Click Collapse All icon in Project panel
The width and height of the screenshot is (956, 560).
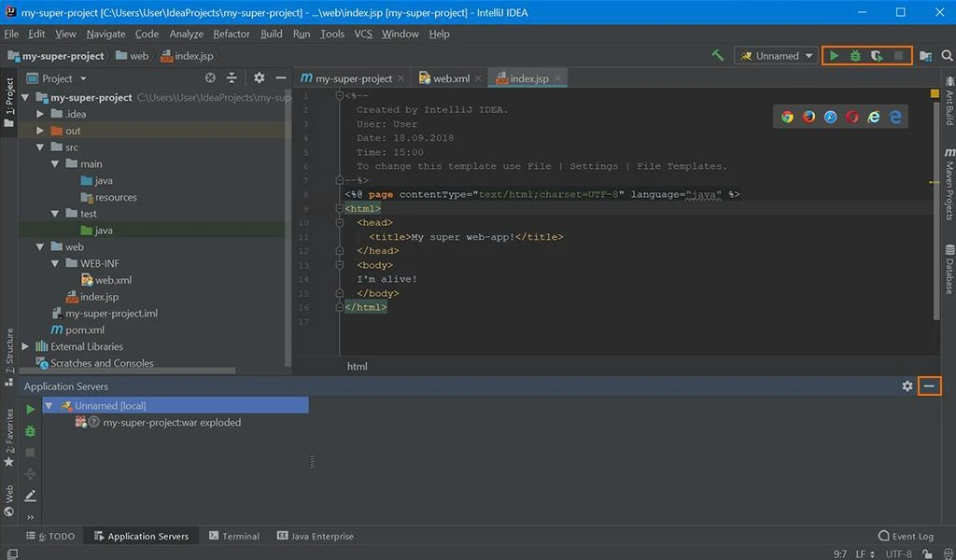tap(232, 78)
